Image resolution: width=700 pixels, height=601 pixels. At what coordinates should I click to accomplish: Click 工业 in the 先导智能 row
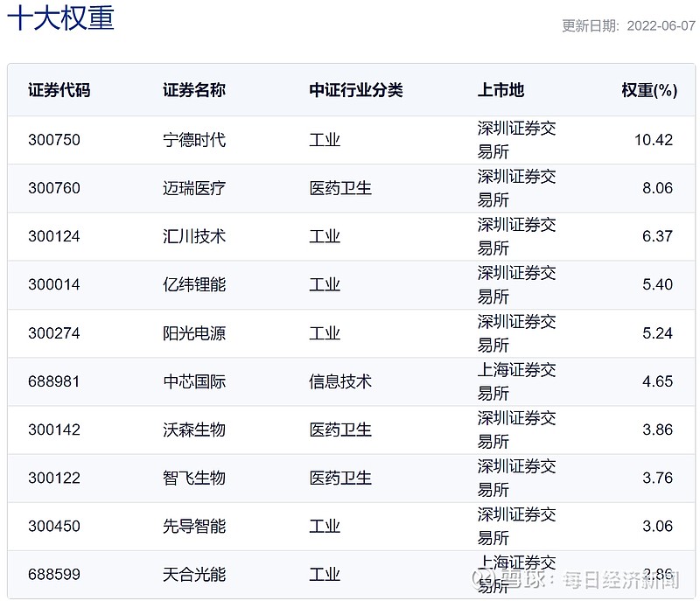point(325,527)
